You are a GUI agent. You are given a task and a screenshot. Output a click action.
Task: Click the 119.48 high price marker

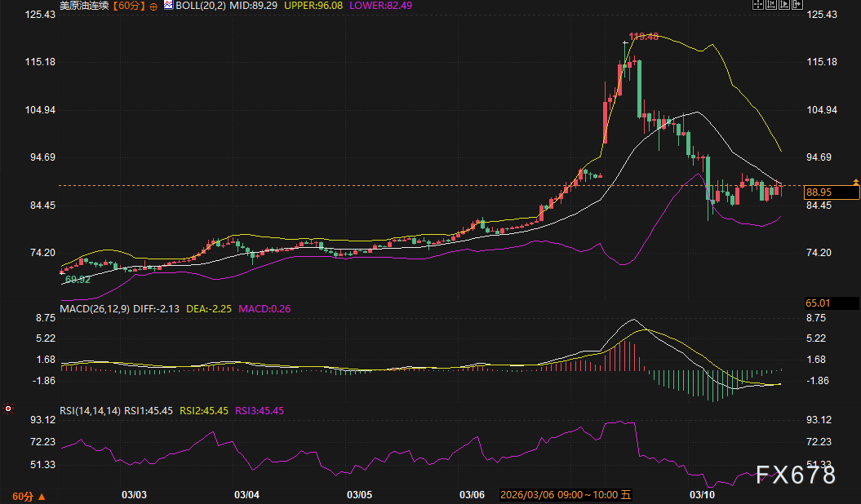(644, 37)
